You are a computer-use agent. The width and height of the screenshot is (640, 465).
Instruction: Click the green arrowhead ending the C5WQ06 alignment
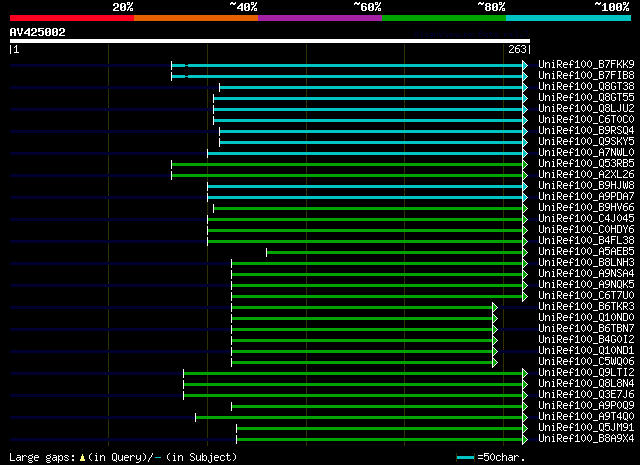495,363
